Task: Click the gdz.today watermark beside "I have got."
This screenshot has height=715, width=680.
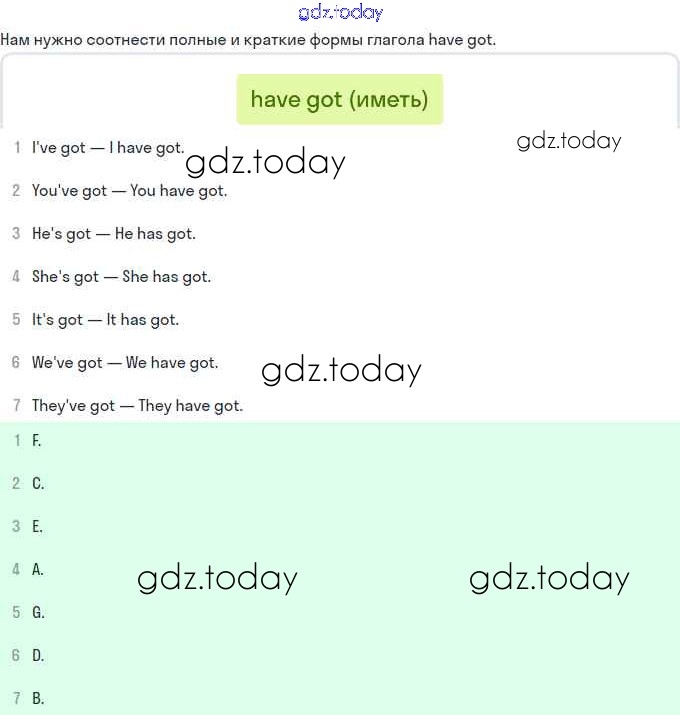Action: click(265, 163)
